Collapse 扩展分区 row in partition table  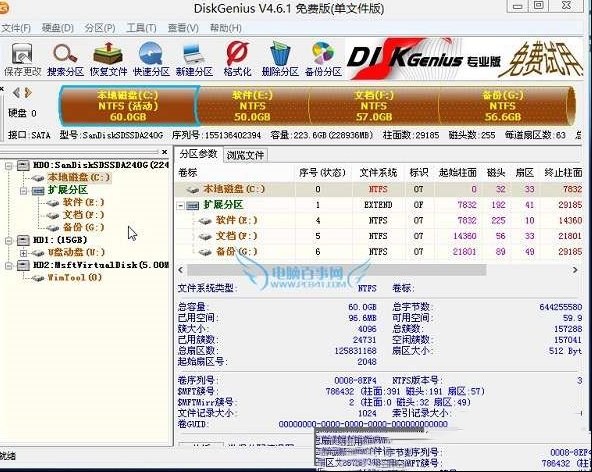(x=181, y=205)
